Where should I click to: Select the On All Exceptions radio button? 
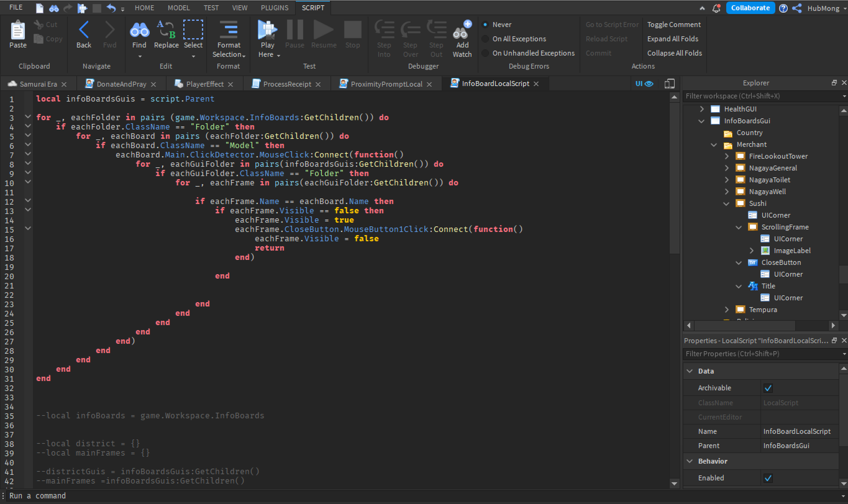(485, 39)
